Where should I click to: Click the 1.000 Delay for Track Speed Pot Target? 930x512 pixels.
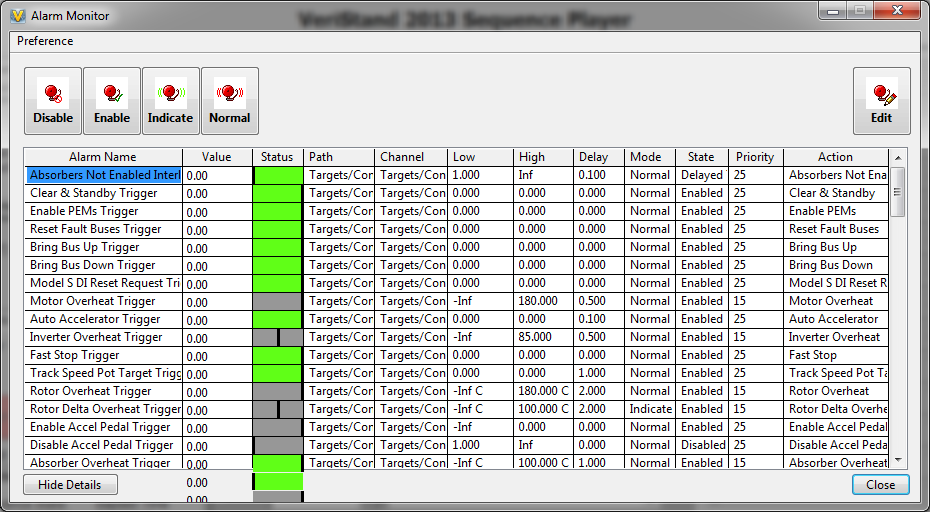coord(599,373)
